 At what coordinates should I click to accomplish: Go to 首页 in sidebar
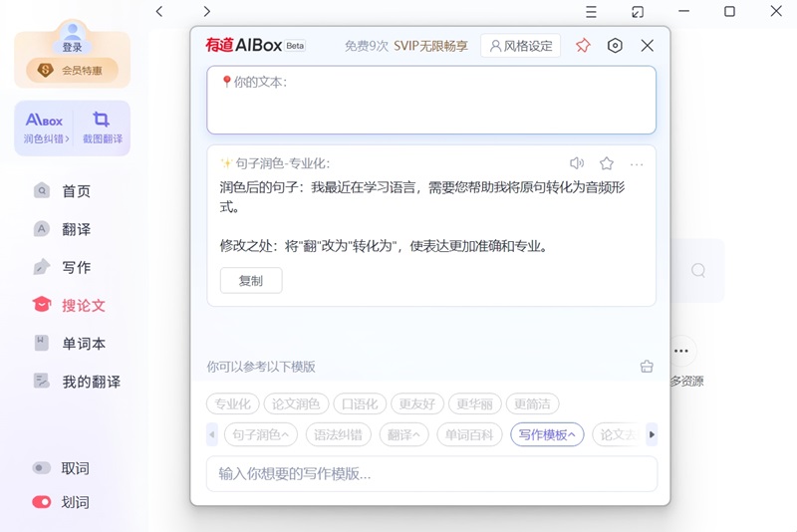76,191
